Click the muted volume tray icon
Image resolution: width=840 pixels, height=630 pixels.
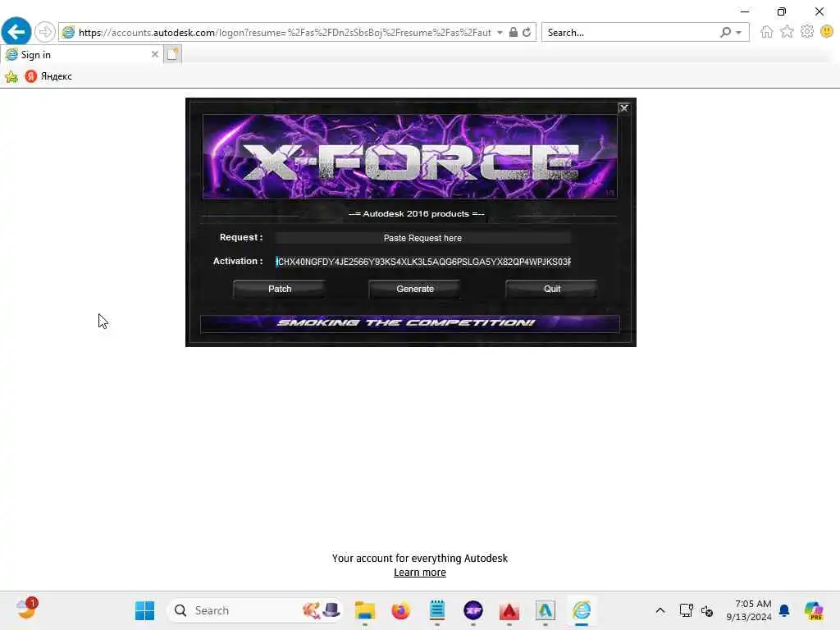coord(706,610)
